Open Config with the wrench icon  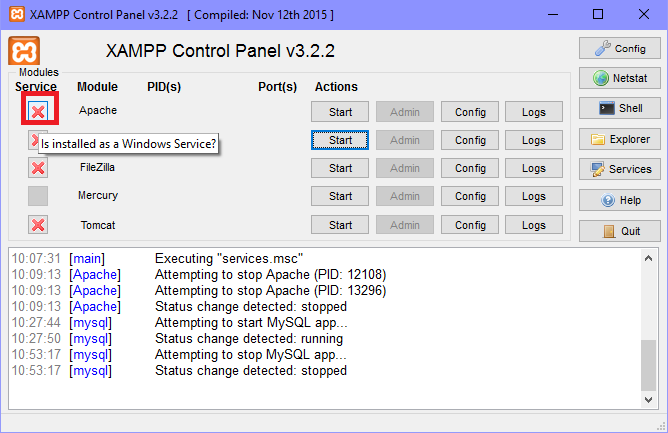click(619, 48)
